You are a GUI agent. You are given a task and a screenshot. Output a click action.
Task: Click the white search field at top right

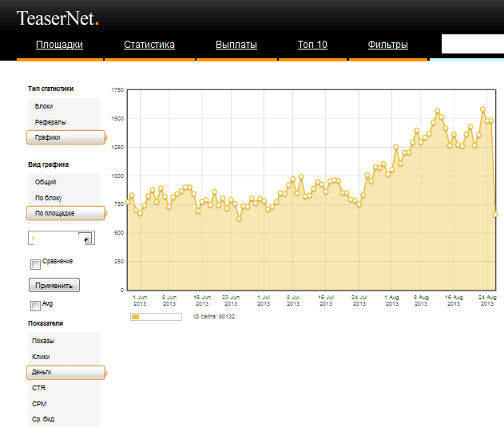click(472, 44)
